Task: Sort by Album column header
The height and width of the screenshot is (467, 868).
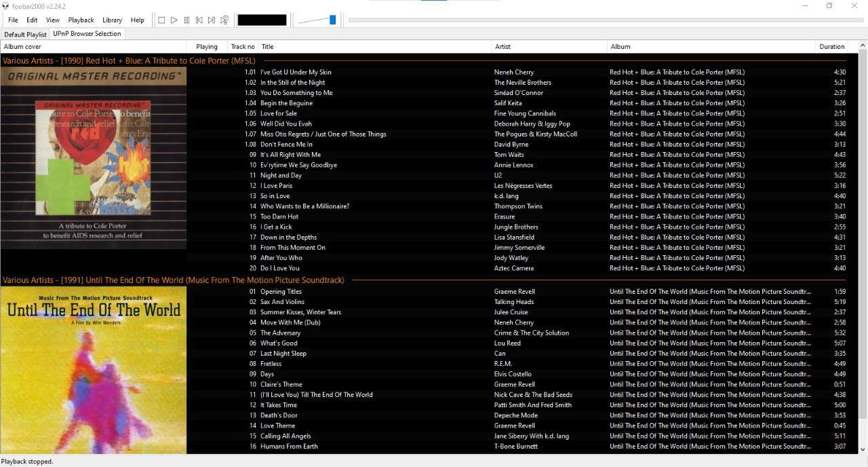Action: [711, 47]
